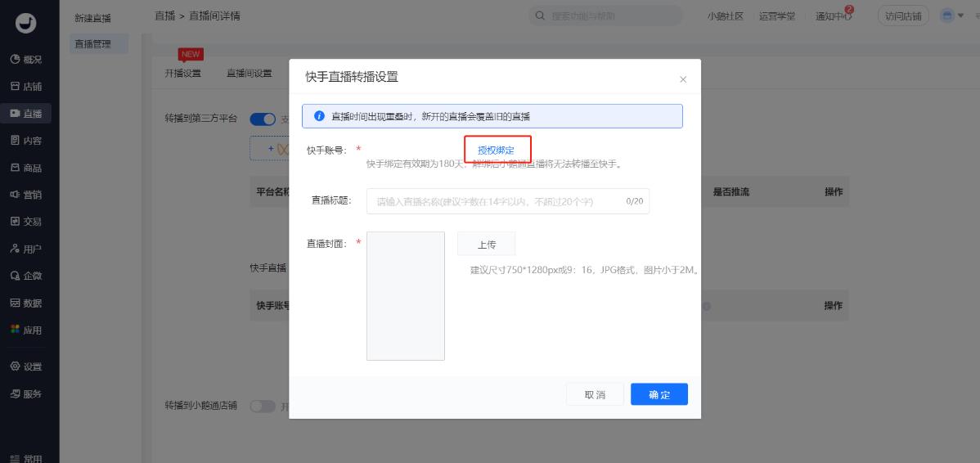Go to the 直播 live section
The width and height of the screenshot is (980, 463).
(26, 114)
